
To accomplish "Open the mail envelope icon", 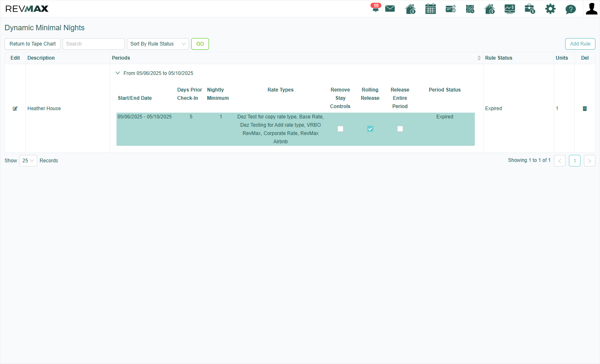I will [390, 9].
